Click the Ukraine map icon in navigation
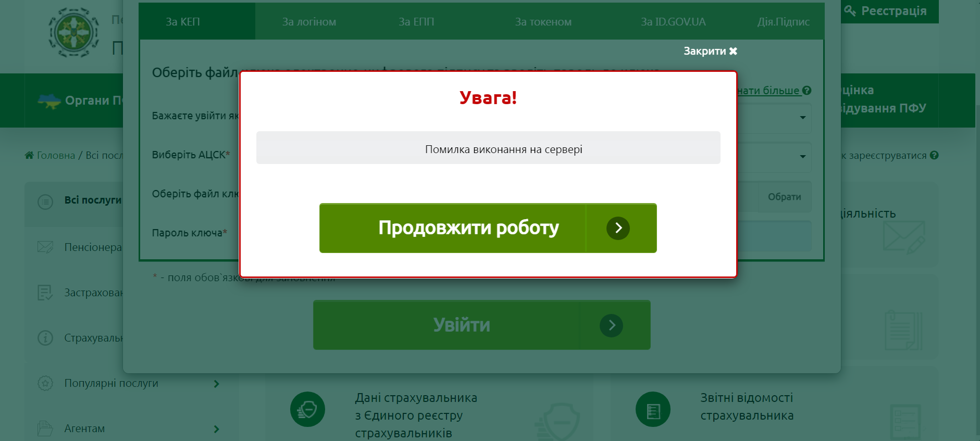This screenshot has width=980, height=441. point(49,101)
